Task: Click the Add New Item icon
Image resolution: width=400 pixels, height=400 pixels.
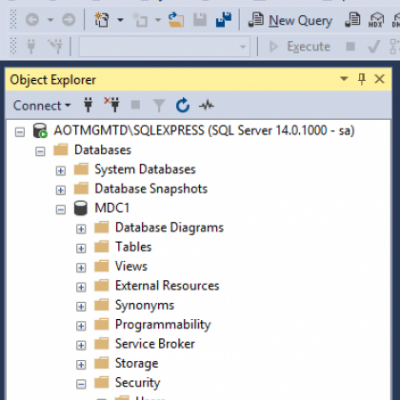Action: (x=140, y=20)
